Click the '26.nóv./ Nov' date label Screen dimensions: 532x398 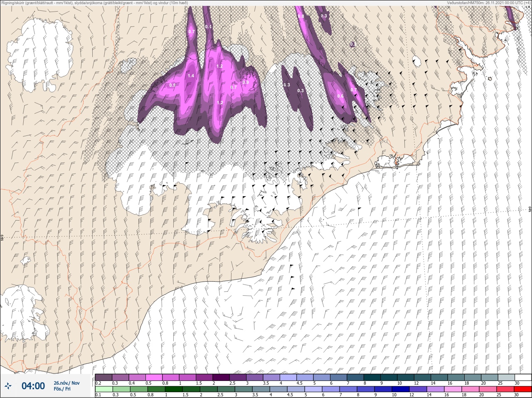click(66, 383)
